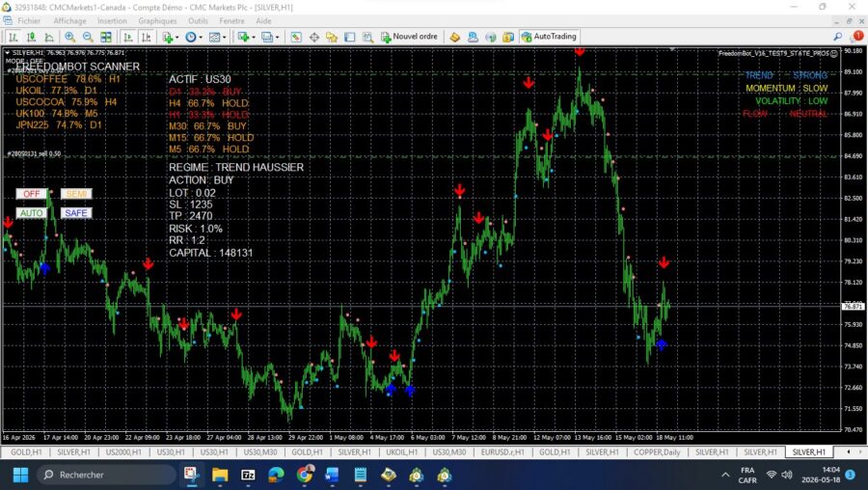Tile chart windows using grid icon
The height and width of the screenshot is (490, 868).
106,37
